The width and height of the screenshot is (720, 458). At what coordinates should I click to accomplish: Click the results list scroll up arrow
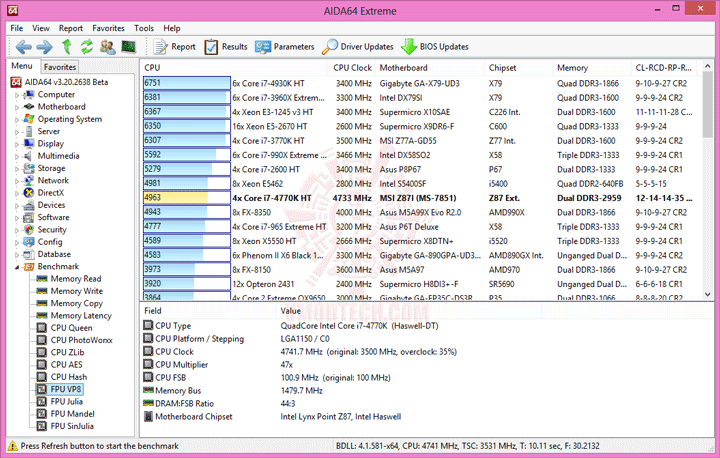coord(708,67)
